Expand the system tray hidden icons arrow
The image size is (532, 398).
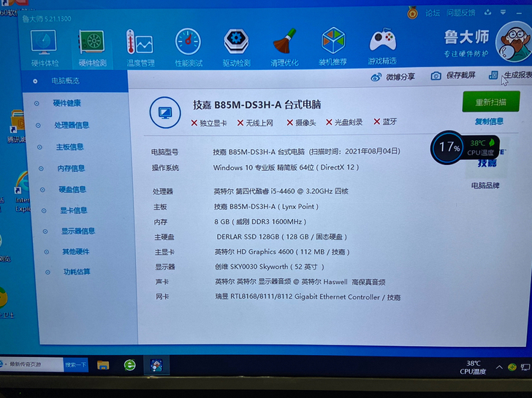tap(499, 367)
